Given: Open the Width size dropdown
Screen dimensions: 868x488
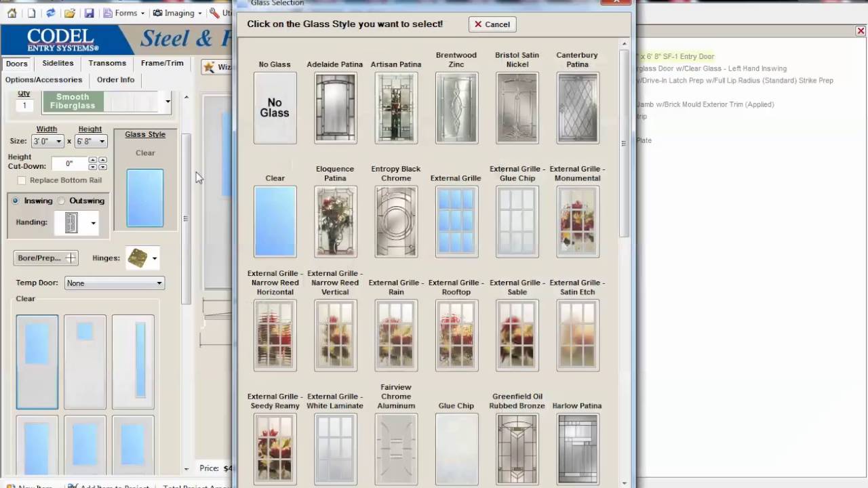Looking at the screenshot, I should click(47, 141).
